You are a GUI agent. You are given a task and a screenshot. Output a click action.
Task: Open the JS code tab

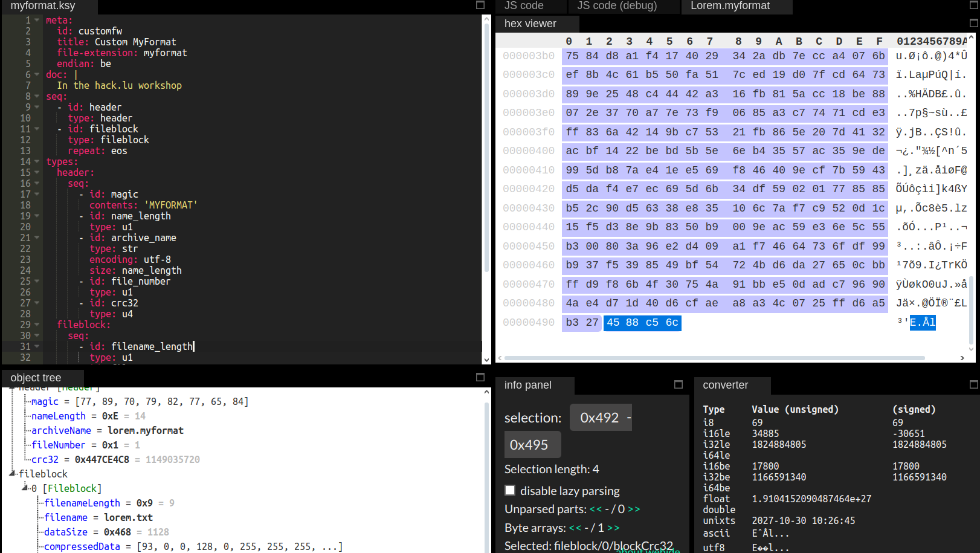pos(524,6)
